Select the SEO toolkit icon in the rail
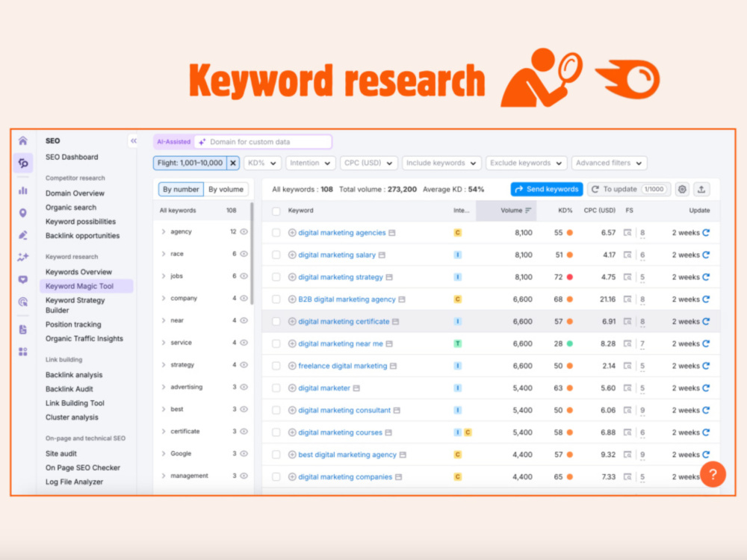747x560 pixels. pyautogui.click(x=23, y=164)
